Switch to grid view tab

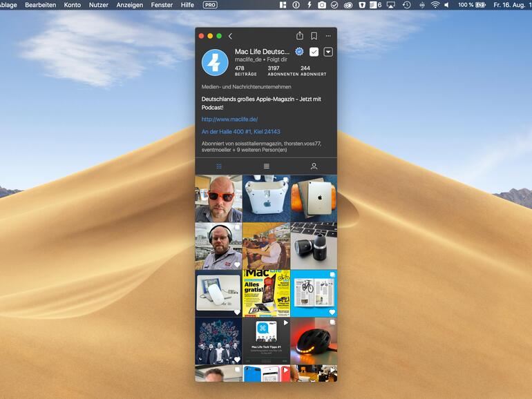219,166
